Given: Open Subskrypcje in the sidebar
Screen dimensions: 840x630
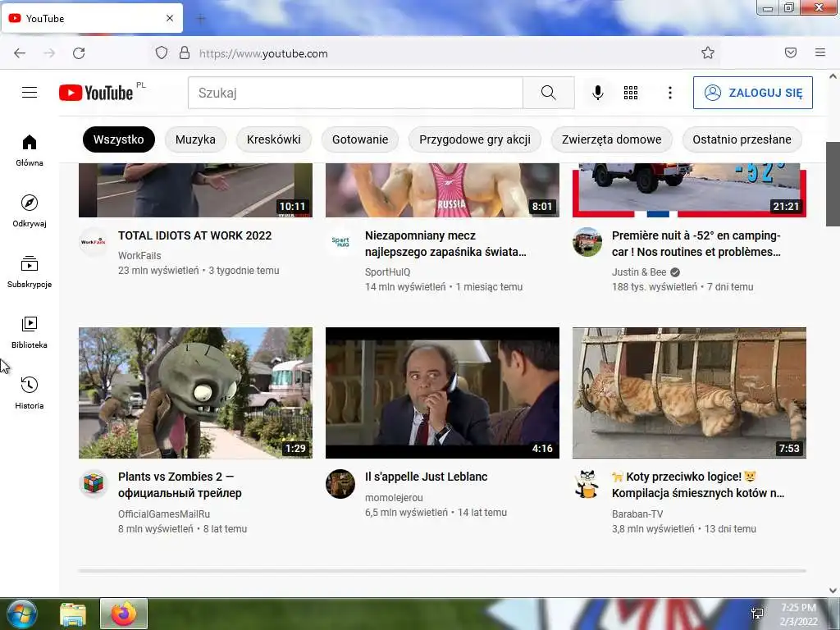Looking at the screenshot, I should (x=30, y=272).
